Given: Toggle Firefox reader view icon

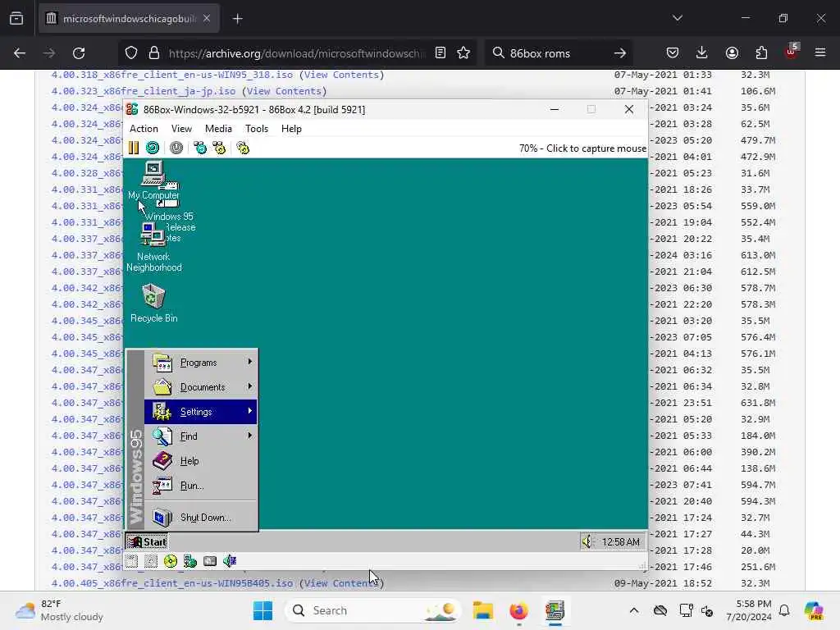Looking at the screenshot, I should (441, 53).
